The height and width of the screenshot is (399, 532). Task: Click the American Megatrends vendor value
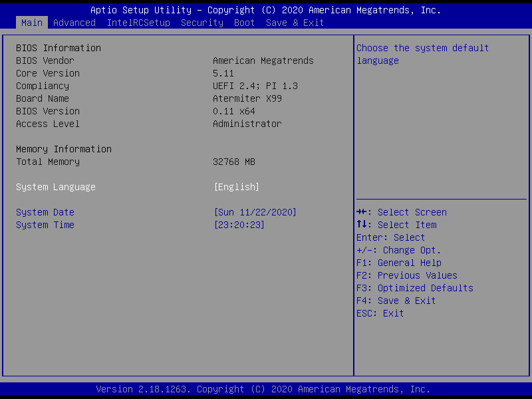(263, 61)
